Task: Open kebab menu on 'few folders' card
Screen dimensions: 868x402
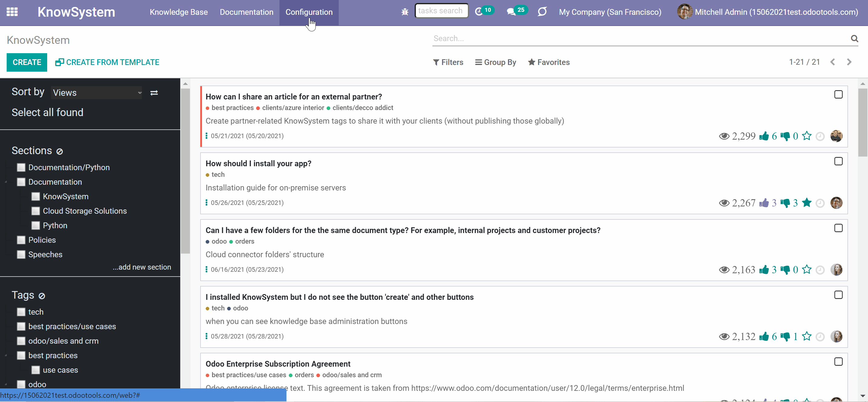Action: point(207,269)
